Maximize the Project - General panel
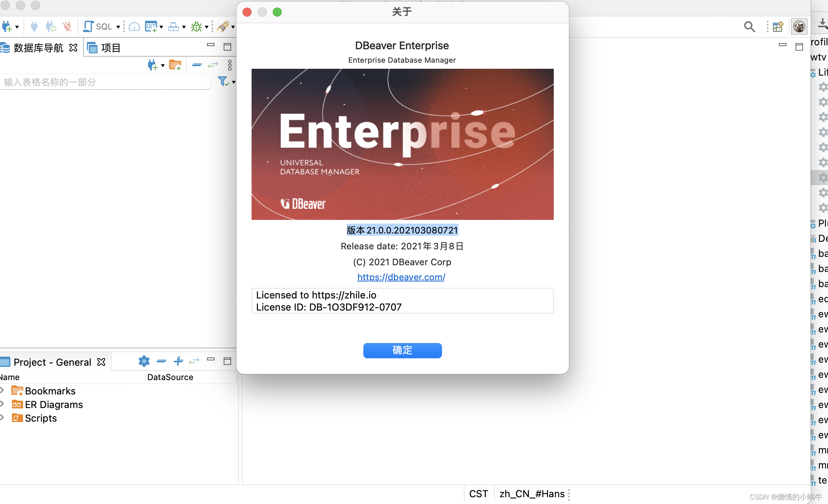This screenshot has width=828, height=504. pos(227,361)
